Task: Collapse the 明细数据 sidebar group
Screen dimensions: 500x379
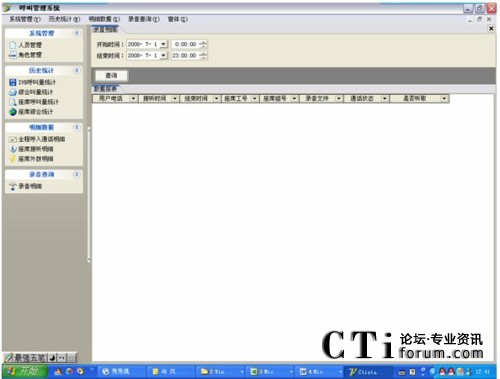Action: tap(77, 127)
